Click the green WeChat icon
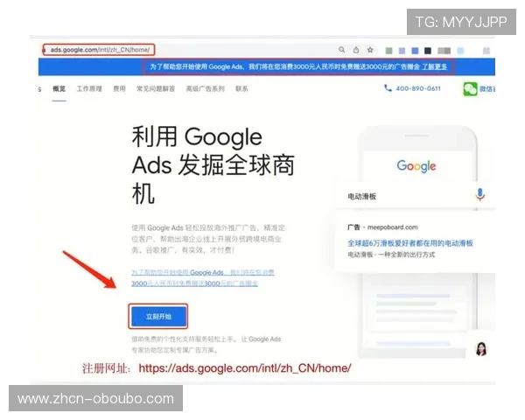 (470, 88)
